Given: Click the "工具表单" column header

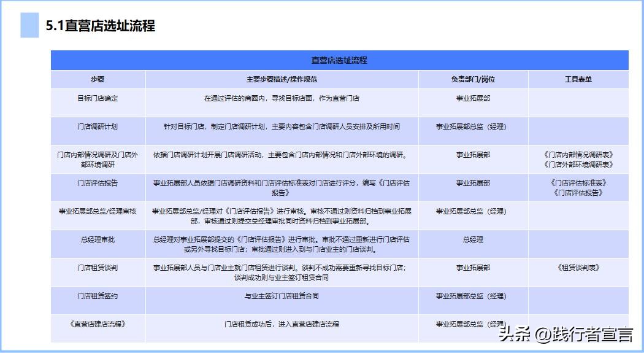Looking at the screenshot, I should click(578, 79).
